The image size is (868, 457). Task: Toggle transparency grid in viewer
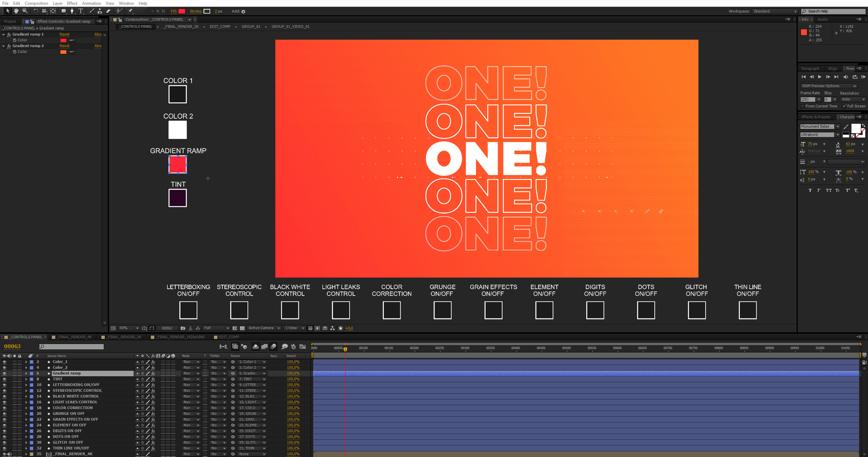tap(242, 328)
